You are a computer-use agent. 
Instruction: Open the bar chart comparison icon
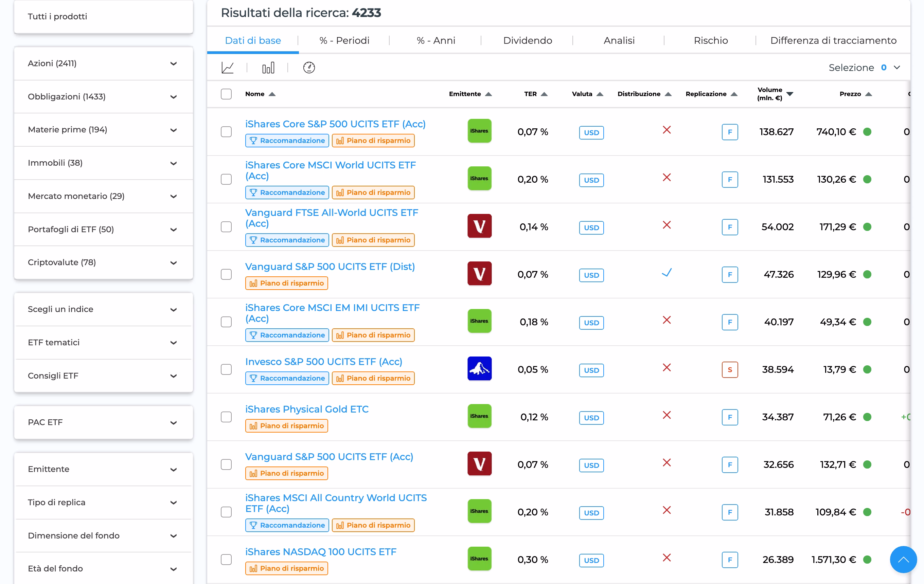pos(268,68)
